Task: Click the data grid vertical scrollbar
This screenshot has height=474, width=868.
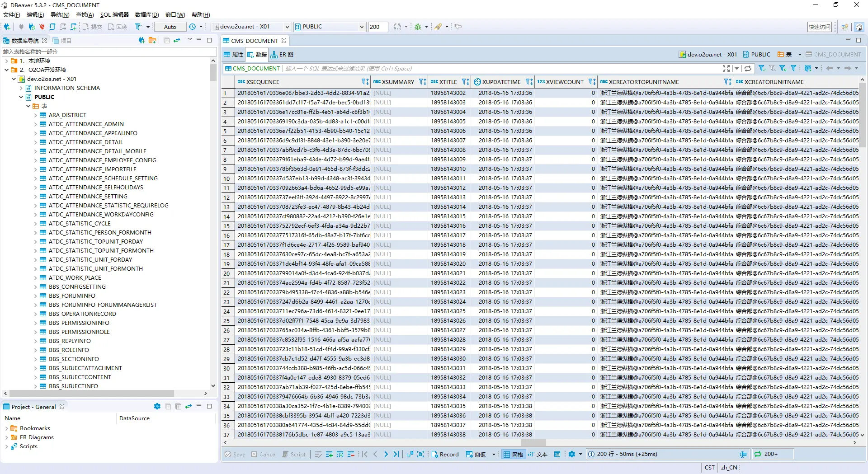Action: 862,115
